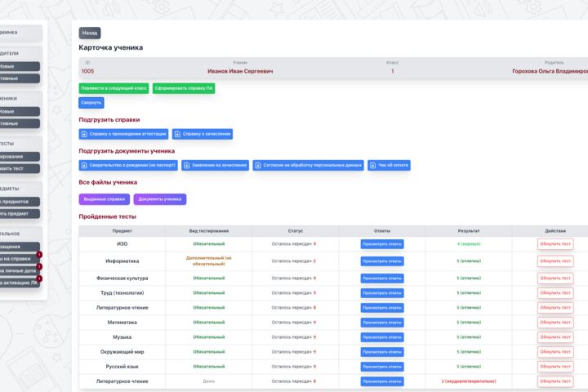
Task: Reset the Русский язык test
Action: pos(555,367)
